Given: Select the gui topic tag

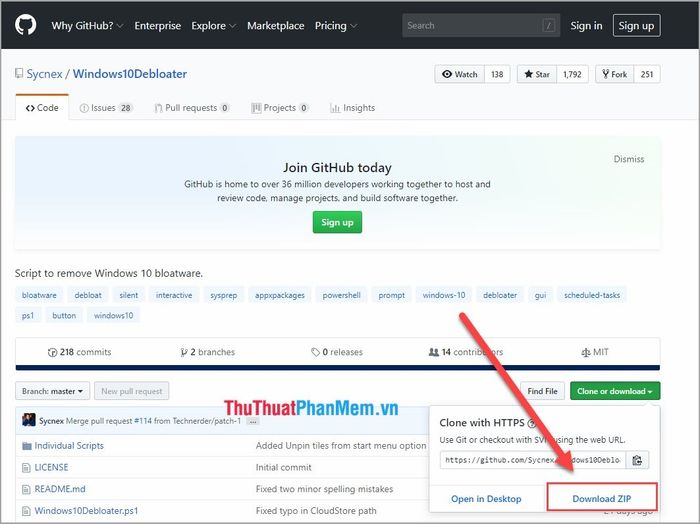Looking at the screenshot, I should (x=540, y=295).
